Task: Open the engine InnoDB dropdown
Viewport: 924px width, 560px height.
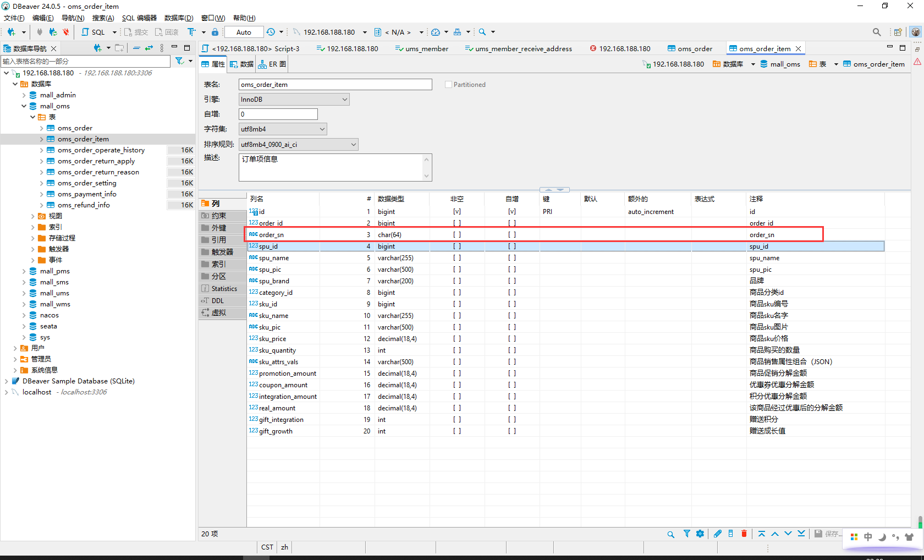Action: point(294,100)
